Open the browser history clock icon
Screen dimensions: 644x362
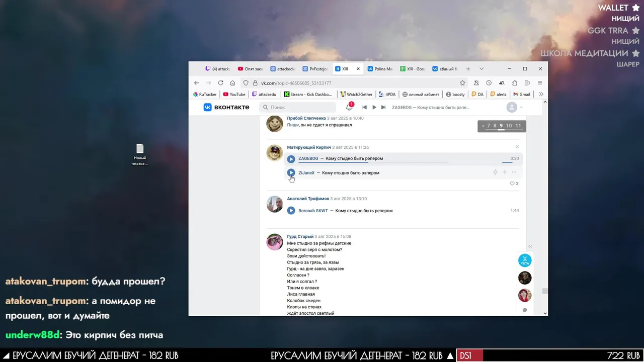tap(489, 83)
